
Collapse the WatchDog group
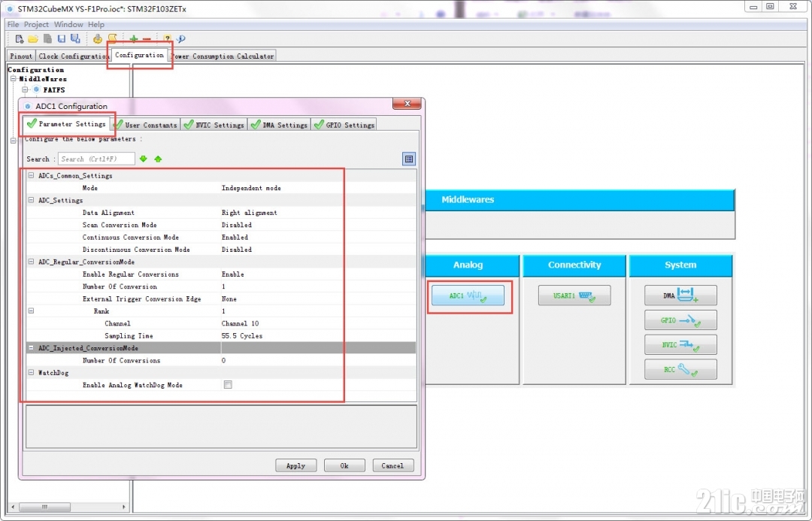[31, 372]
